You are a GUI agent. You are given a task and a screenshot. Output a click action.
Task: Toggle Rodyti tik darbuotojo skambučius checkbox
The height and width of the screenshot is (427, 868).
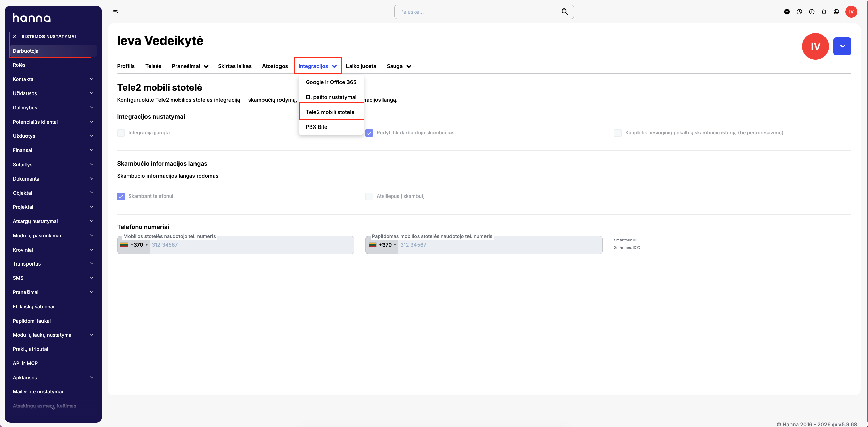(x=369, y=133)
